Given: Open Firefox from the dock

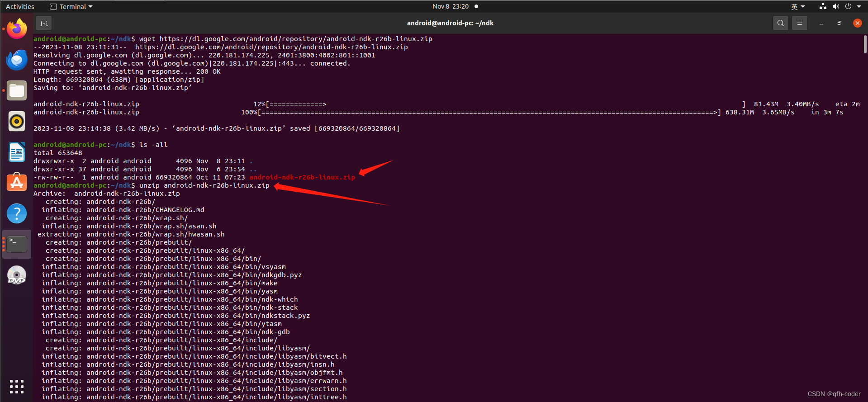Looking at the screenshot, I should click(17, 29).
